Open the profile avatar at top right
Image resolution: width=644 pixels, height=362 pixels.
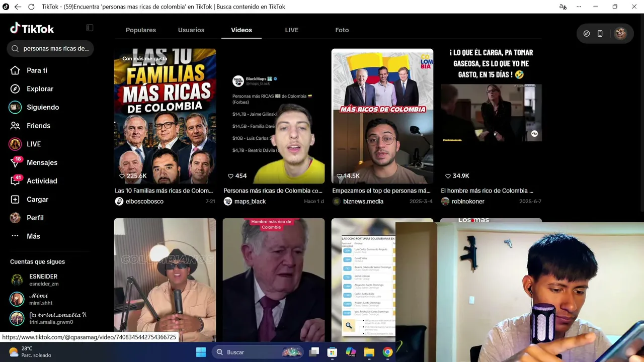pyautogui.click(x=620, y=34)
